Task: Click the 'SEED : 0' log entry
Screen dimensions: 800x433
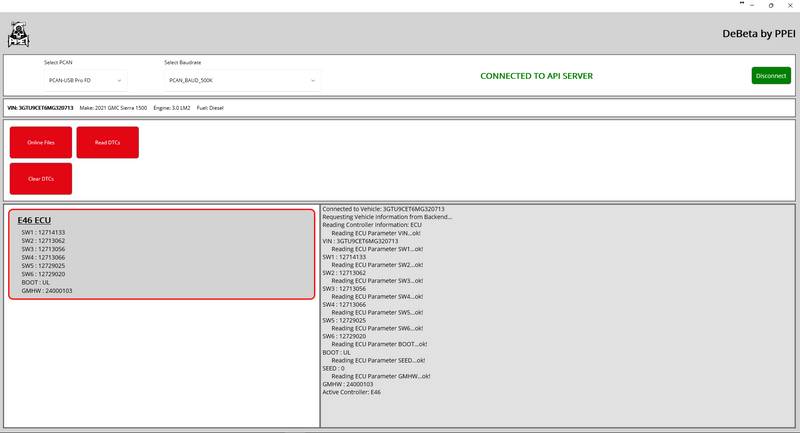Action: [x=335, y=368]
